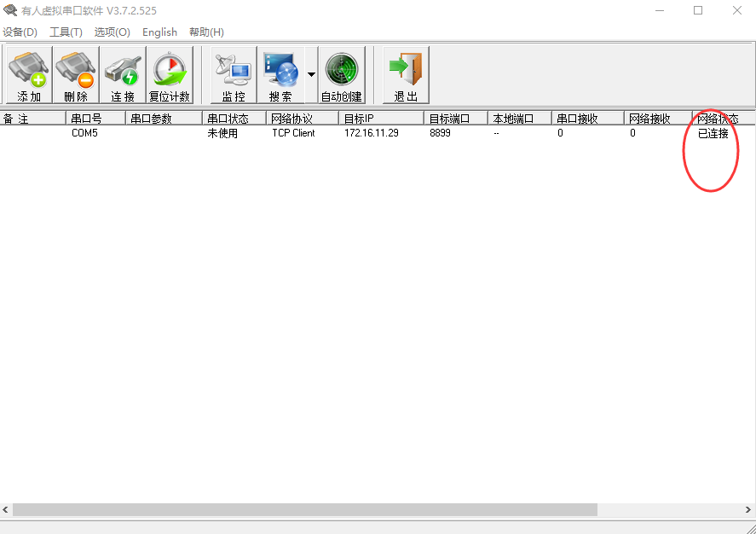Switch language via English menu item

159,32
